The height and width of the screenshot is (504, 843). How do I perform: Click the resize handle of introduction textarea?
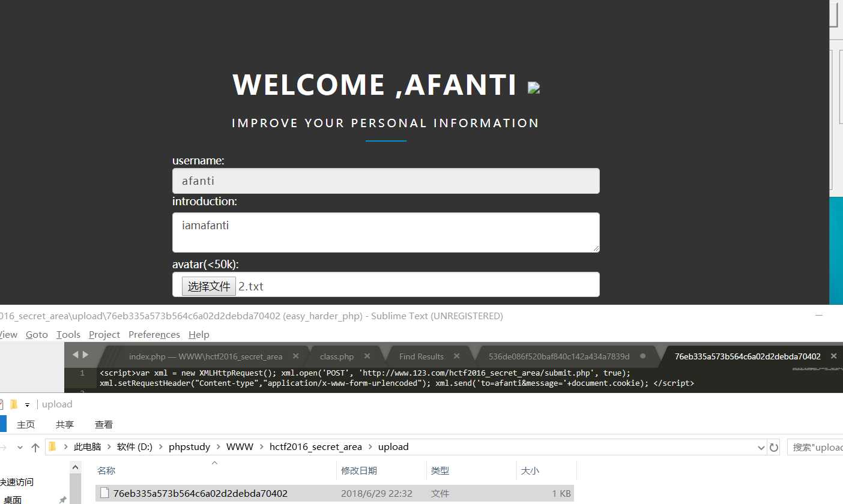tap(596, 248)
